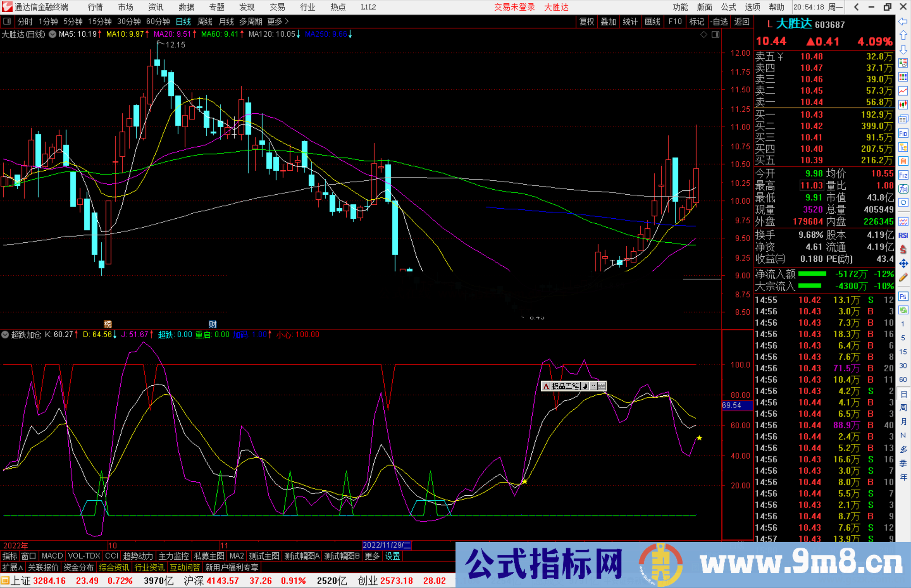Click the 大宗流入 green bar
Image resolution: width=911 pixels, height=588 pixels.
pos(810,286)
